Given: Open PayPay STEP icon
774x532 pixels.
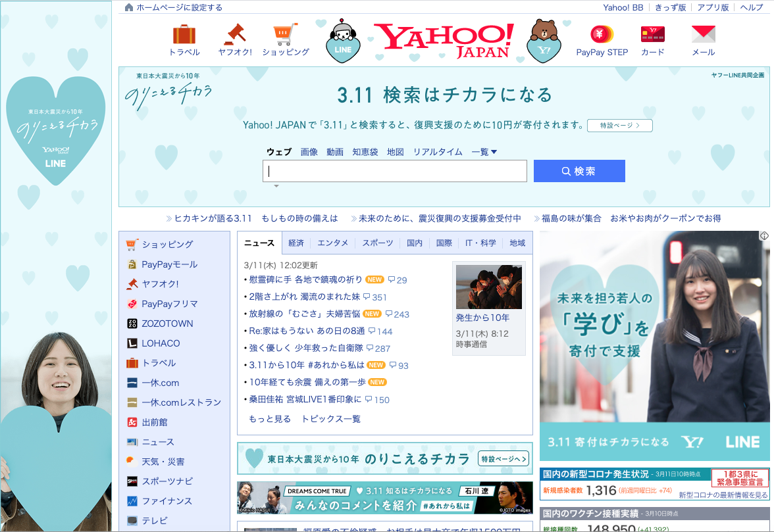Looking at the screenshot, I should click(602, 34).
